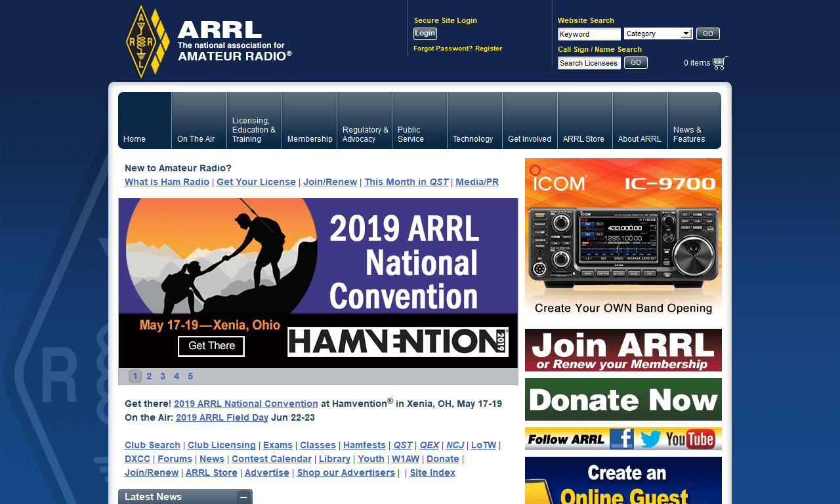Select slide 4 of the carousel

coord(177,376)
